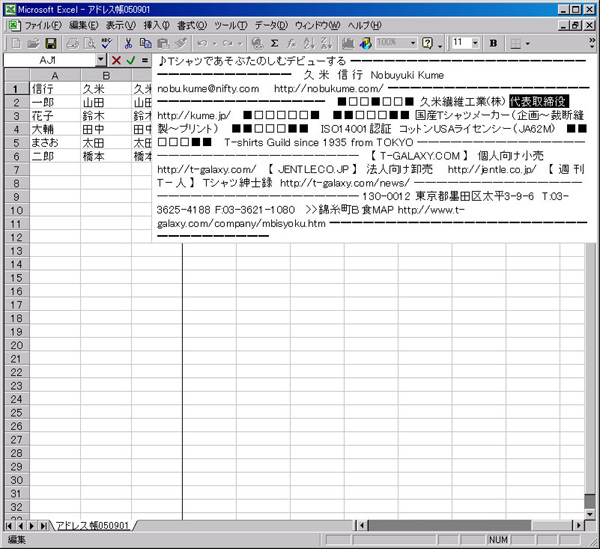
Task: Click the Paste clipboard icon
Action: point(163,43)
